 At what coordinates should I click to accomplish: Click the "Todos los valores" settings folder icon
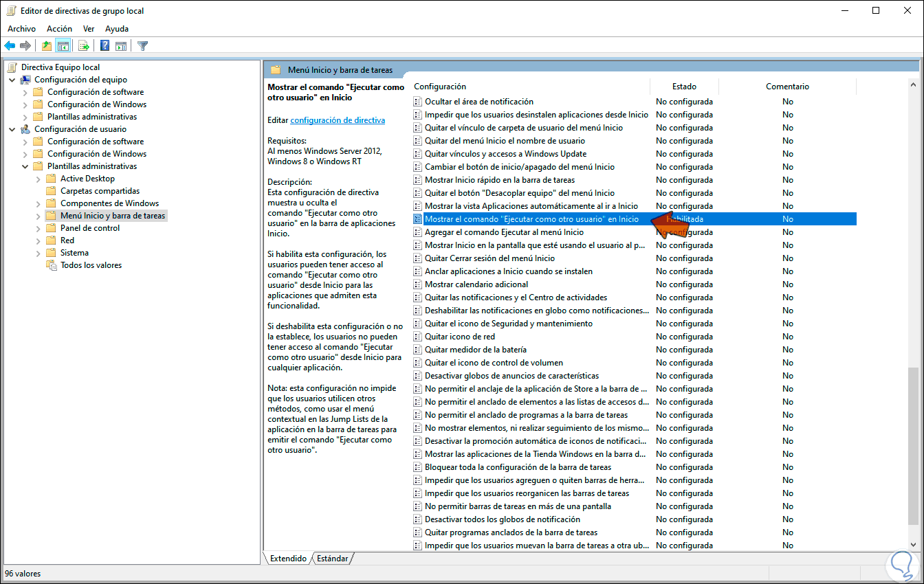tap(51, 265)
